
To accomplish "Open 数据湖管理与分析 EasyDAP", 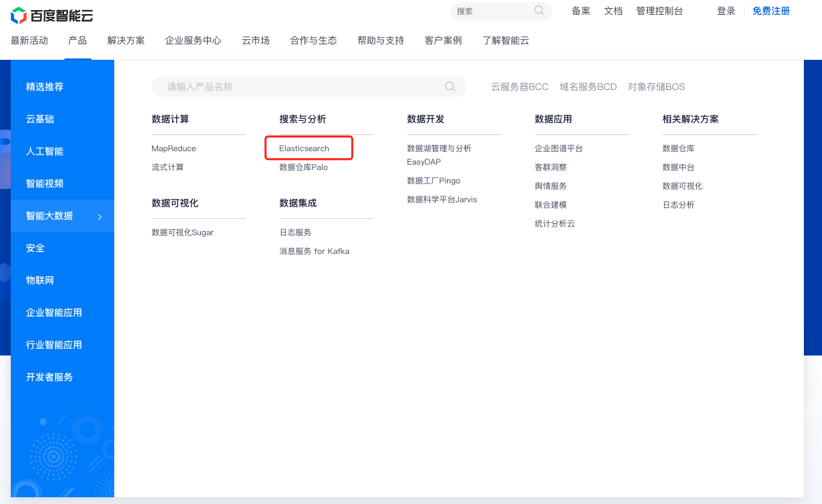I will coord(439,155).
